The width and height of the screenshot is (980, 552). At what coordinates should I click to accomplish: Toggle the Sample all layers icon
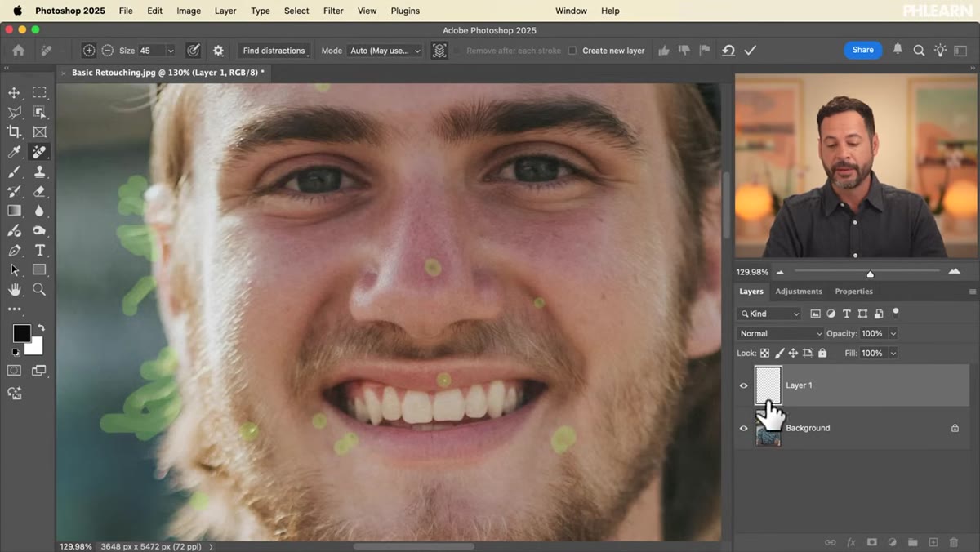coord(439,51)
